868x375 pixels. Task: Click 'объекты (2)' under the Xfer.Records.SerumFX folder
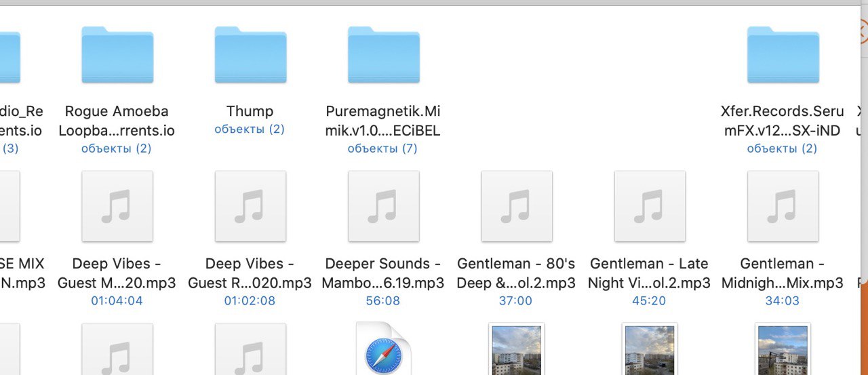click(x=782, y=148)
